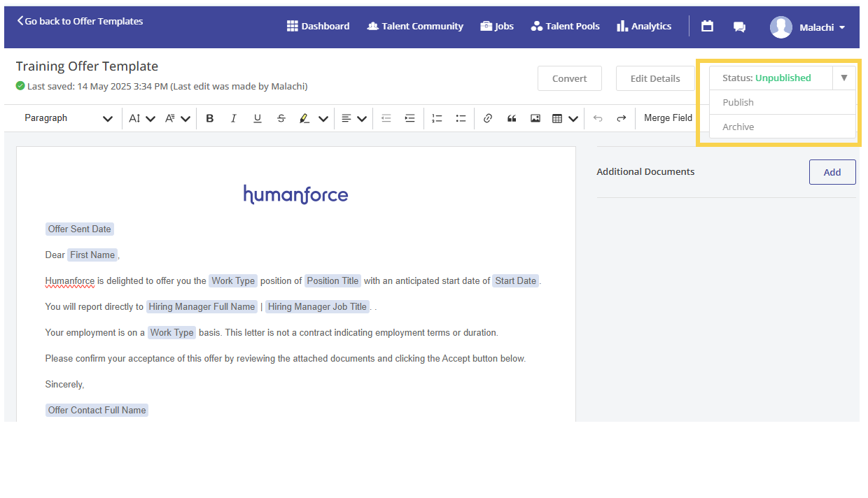The image size is (868, 498).
Task: Apply strikethrough to text
Action: pyautogui.click(x=281, y=118)
